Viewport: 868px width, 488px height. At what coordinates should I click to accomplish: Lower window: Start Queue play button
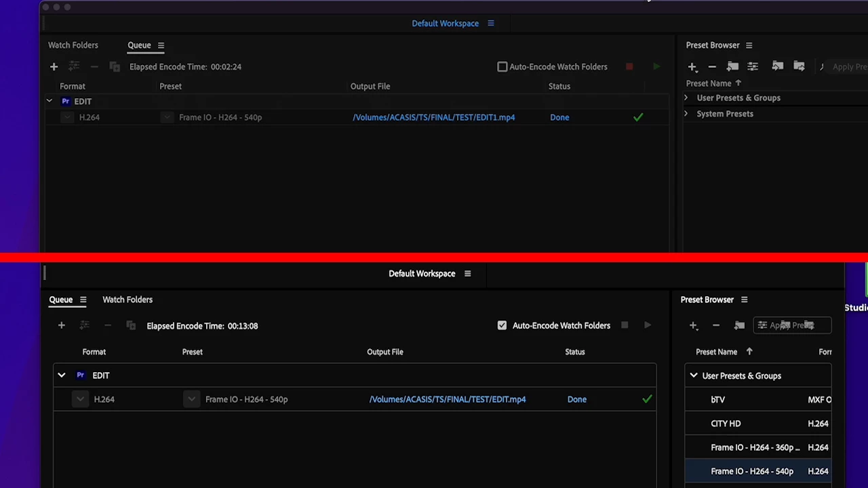(x=648, y=325)
